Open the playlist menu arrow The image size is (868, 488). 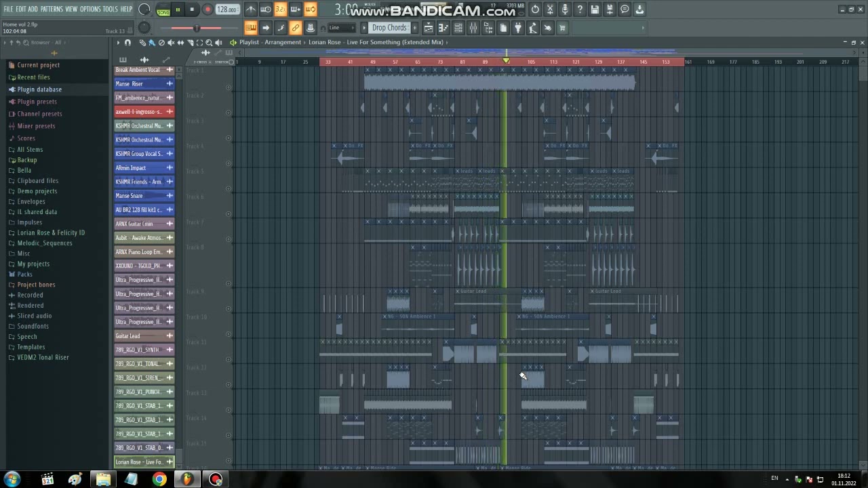click(118, 43)
